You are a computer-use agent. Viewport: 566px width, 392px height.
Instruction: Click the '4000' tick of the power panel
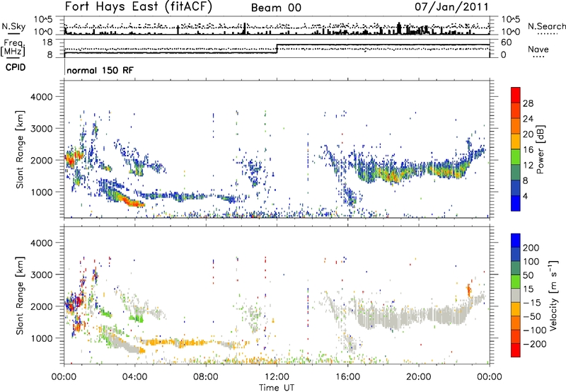[x=41, y=97]
